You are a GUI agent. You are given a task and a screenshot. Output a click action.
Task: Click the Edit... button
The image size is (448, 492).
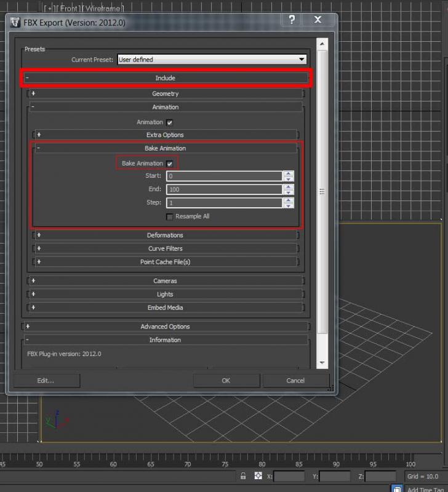tap(47, 381)
